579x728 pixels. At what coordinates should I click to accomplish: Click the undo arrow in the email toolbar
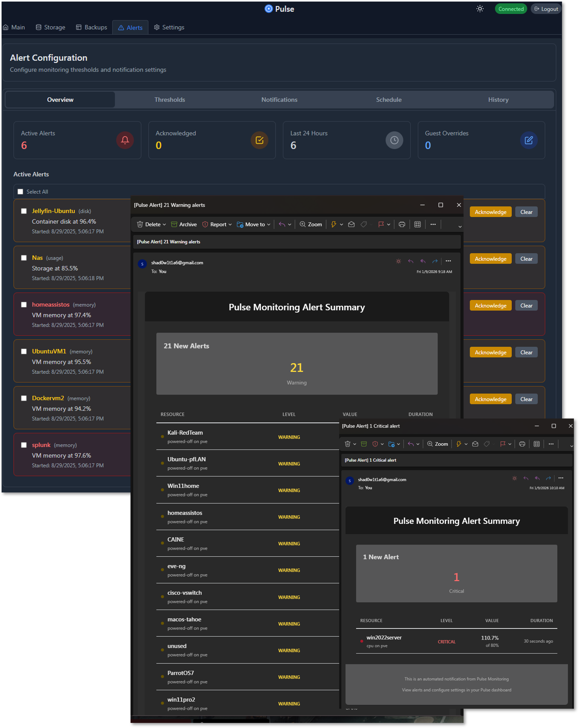click(x=282, y=224)
